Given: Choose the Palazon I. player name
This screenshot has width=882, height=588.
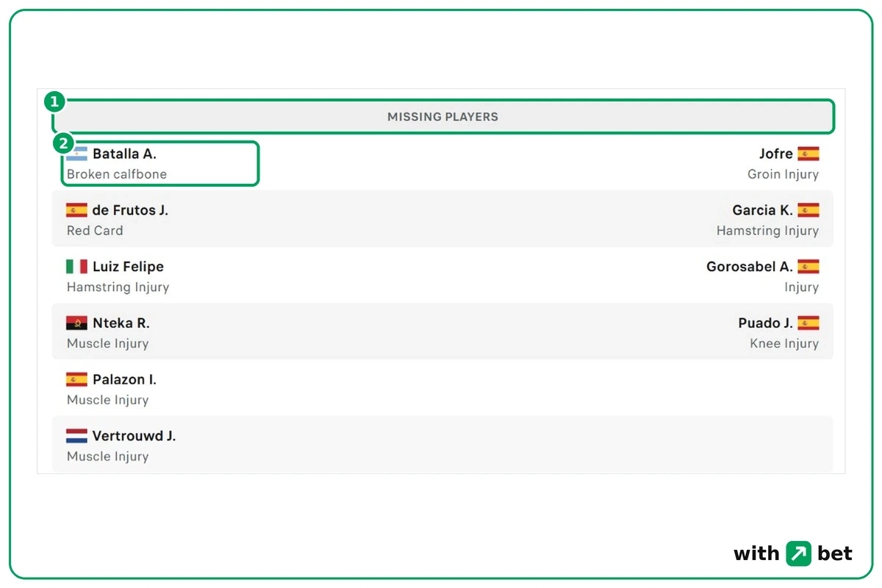Looking at the screenshot, I should pos(124,379).
